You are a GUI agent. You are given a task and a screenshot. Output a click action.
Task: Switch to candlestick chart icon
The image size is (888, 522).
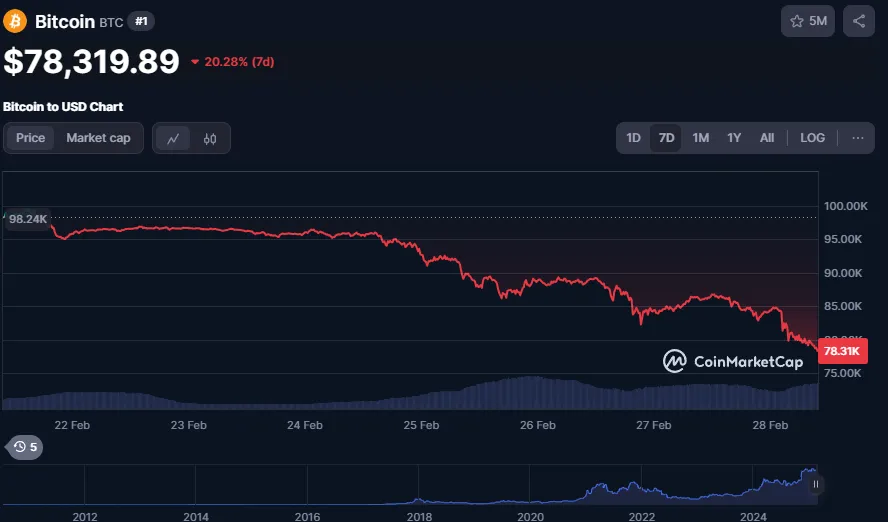coord(210,138)
